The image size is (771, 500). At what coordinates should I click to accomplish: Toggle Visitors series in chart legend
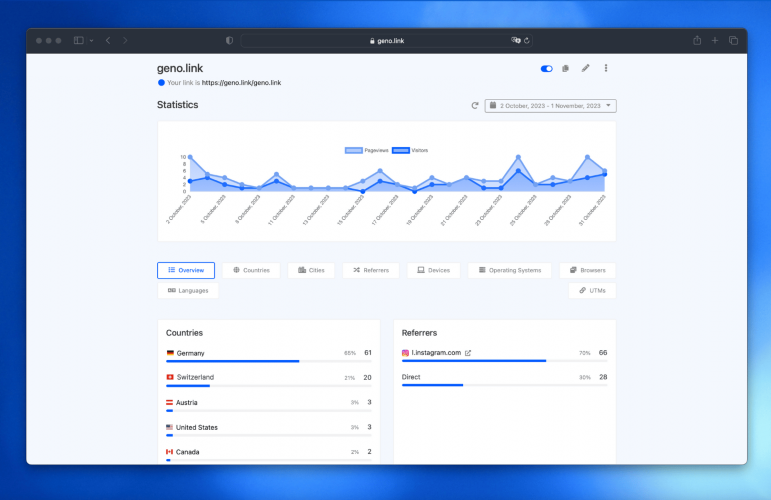(x=410, y=150)
